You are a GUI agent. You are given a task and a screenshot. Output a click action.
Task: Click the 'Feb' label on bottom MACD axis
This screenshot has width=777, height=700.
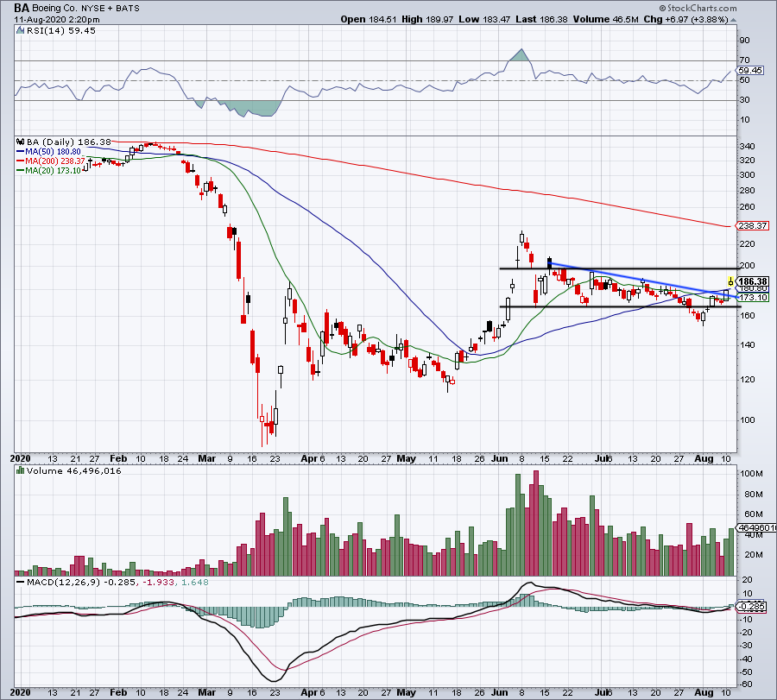tap(118, 692)
